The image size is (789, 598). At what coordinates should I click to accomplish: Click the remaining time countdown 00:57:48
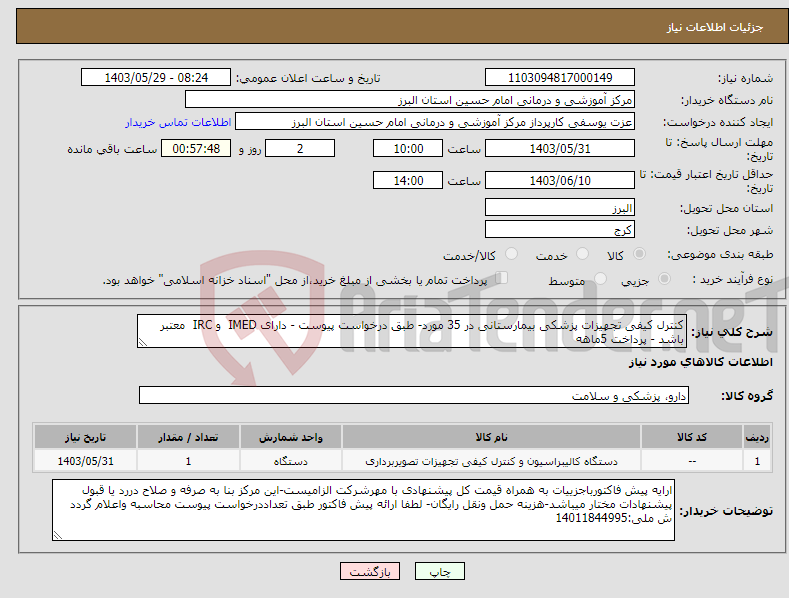click(196, 148)
